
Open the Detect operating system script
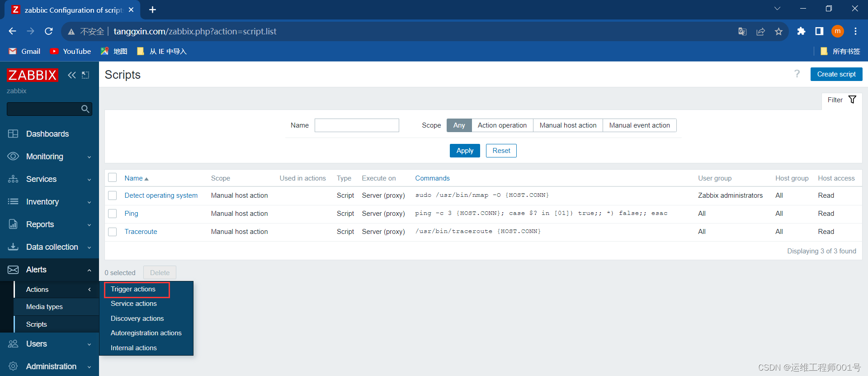(161, 195)
